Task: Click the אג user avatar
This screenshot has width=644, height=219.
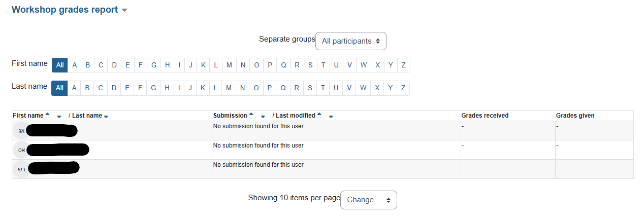Action: (x=21, y=131)
